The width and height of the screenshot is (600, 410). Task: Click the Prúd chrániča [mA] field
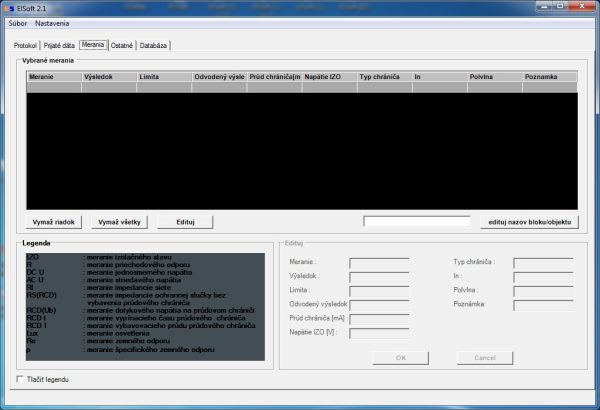379,319
